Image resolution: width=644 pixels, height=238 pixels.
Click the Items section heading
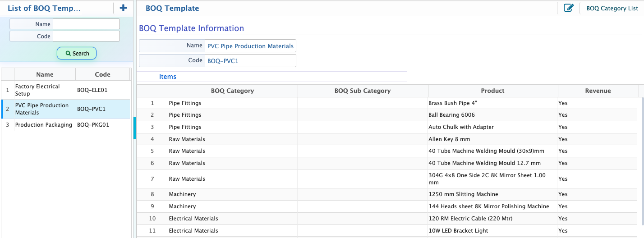click(168, 77)
